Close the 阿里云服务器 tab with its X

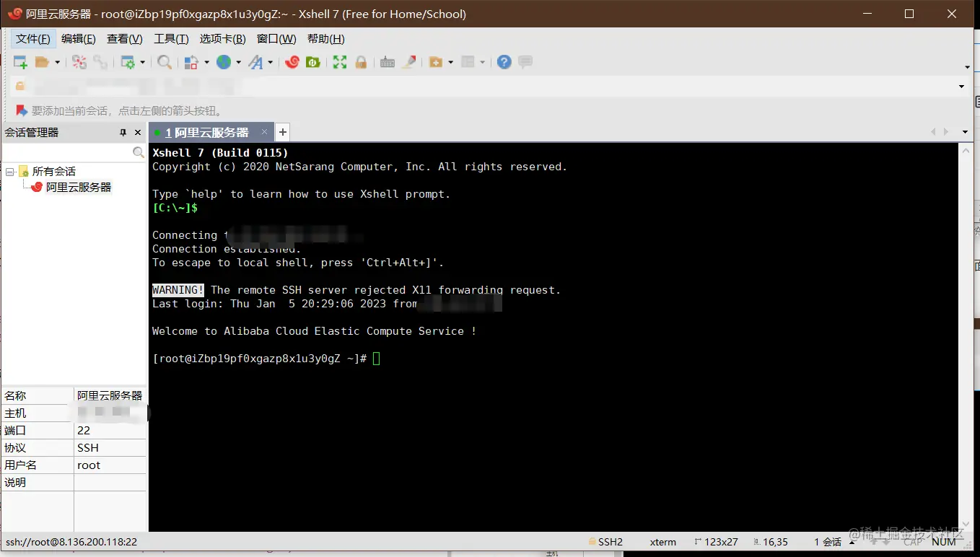click(x=264, y=132)
